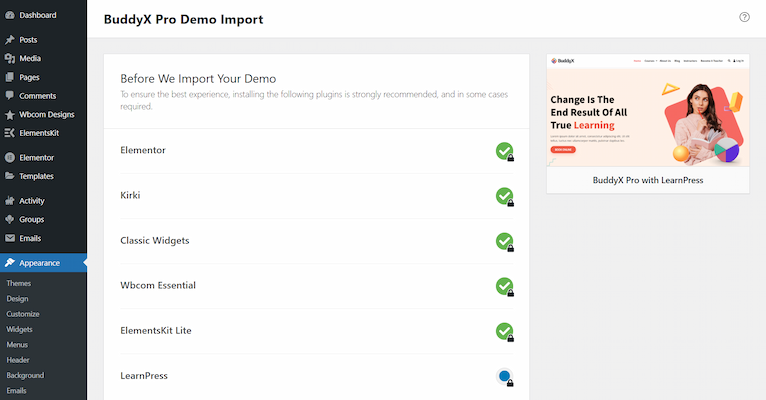Click the Dashboard gauge icon
Screen dimensions: 766x400
tap(9, 15)
